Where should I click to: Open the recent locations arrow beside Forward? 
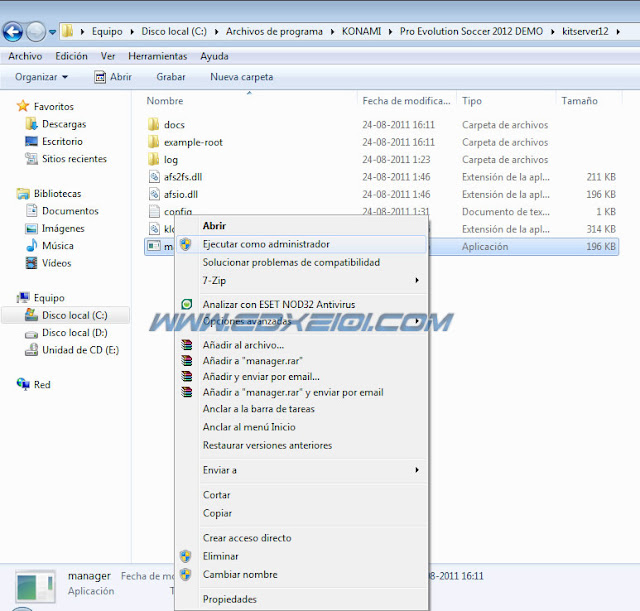(x=53, y=32)
